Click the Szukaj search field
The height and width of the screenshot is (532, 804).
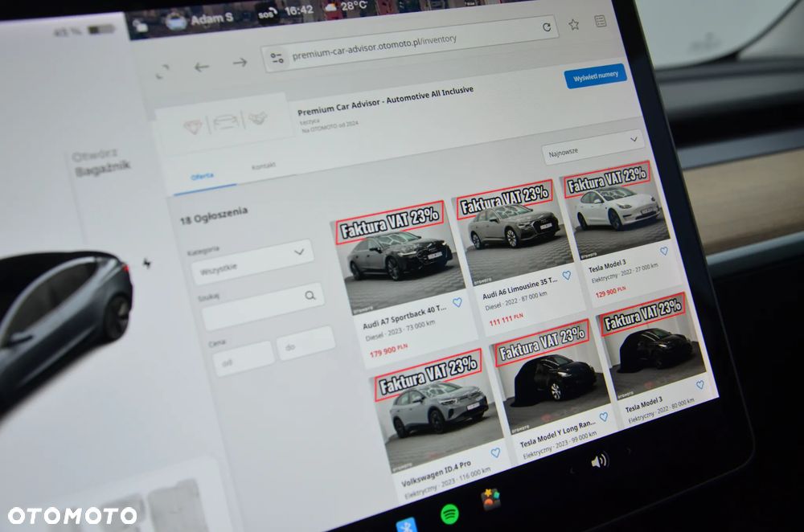263,306
